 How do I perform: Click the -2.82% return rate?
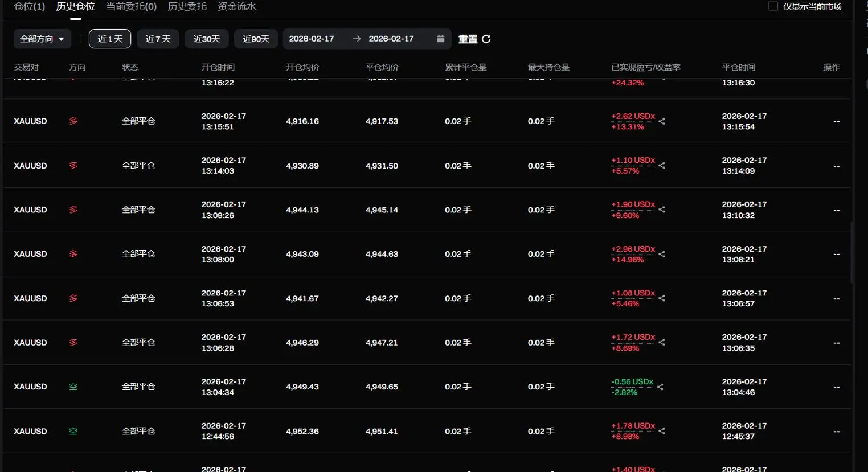[x=624, y=392]
